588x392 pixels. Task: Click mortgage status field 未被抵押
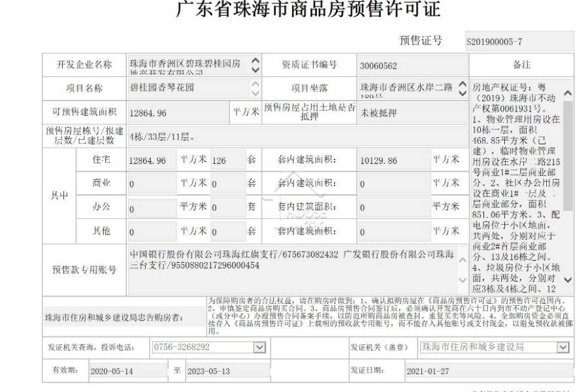pos(414,112)
